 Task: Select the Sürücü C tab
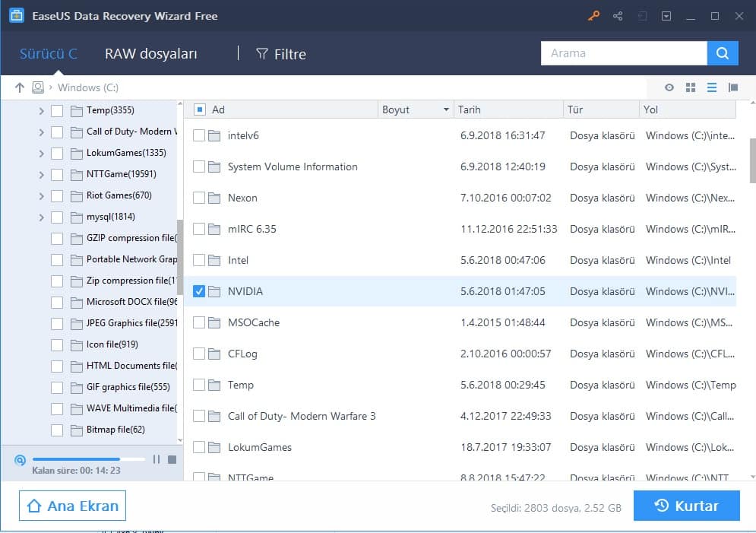click(x=48, y=54)
